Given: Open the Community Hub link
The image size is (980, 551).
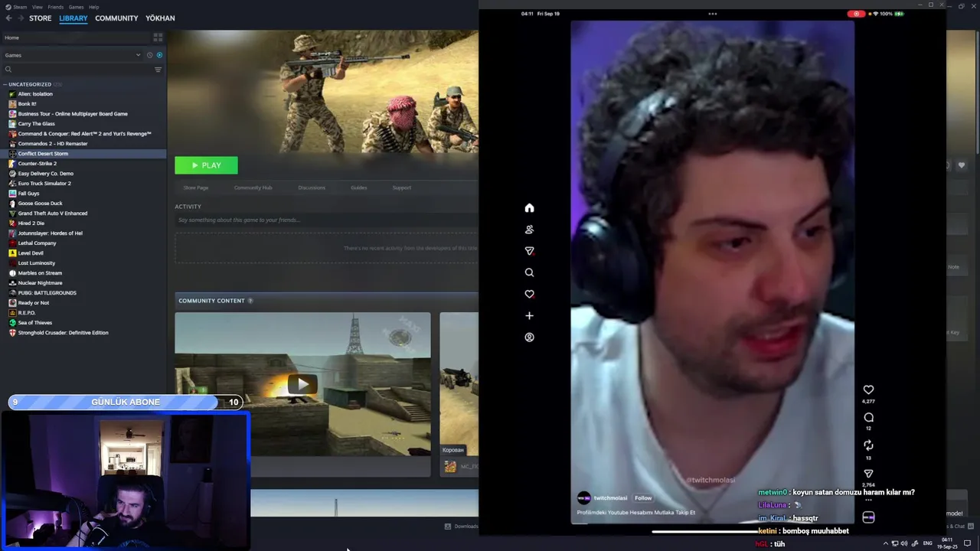Looking at the screenshot, I should 253,187.
